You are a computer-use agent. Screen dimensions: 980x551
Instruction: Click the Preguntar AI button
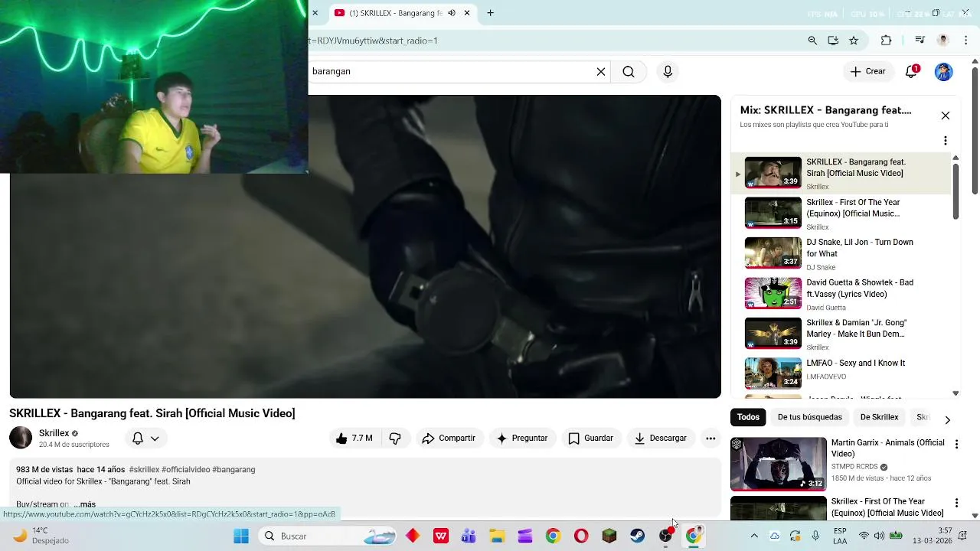coord(521,439)
